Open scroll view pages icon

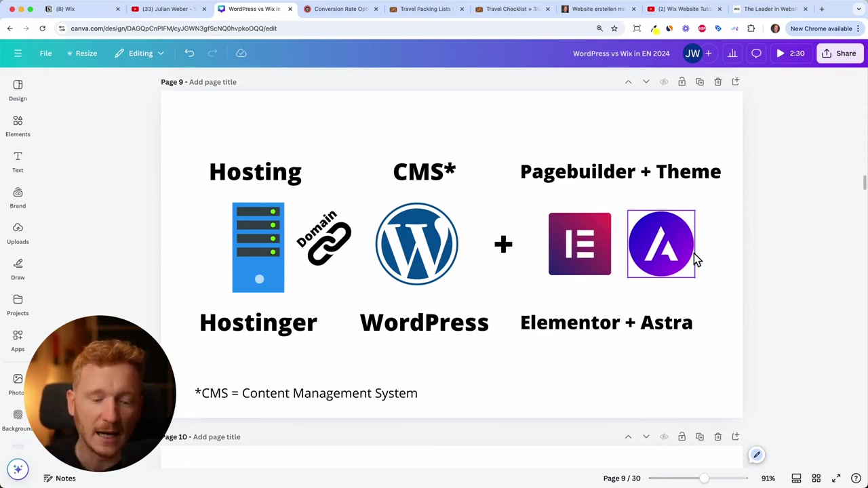(797, 479)
